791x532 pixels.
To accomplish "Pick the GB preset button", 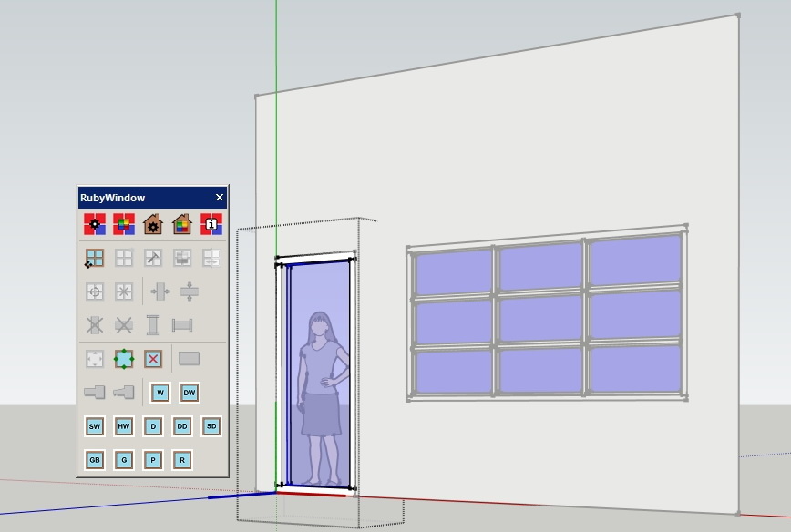I will [95, 460].
